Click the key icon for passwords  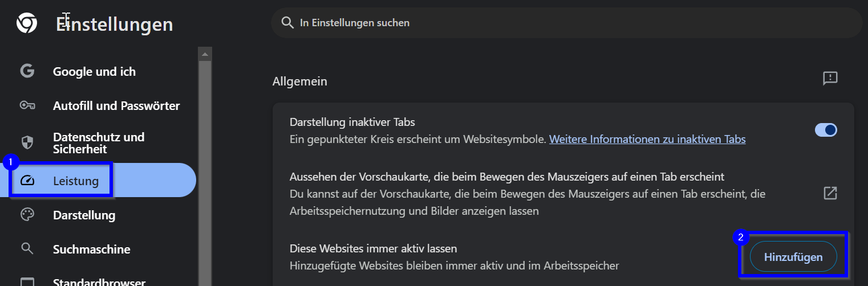[27, 105]
